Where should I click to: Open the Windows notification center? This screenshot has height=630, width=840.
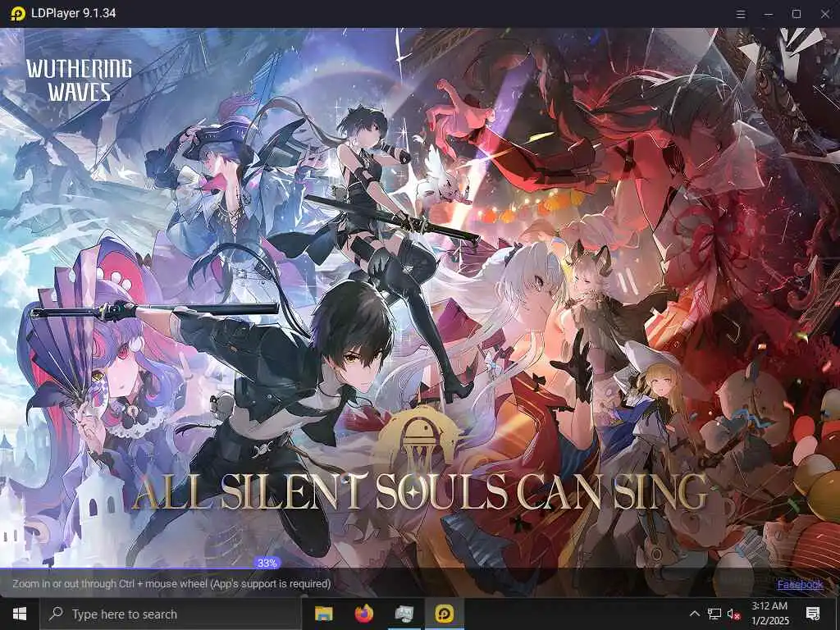coord(813,614)
